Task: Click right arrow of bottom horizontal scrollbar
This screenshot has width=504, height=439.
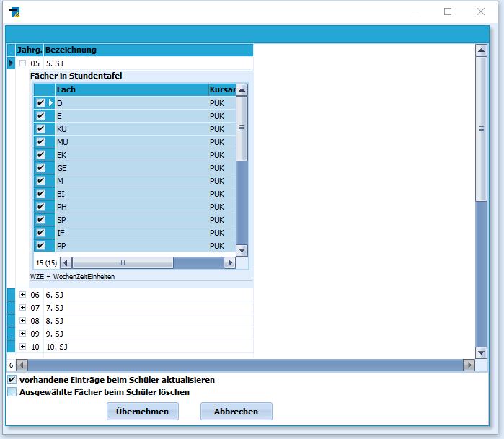Action: (x=469, y=365)
